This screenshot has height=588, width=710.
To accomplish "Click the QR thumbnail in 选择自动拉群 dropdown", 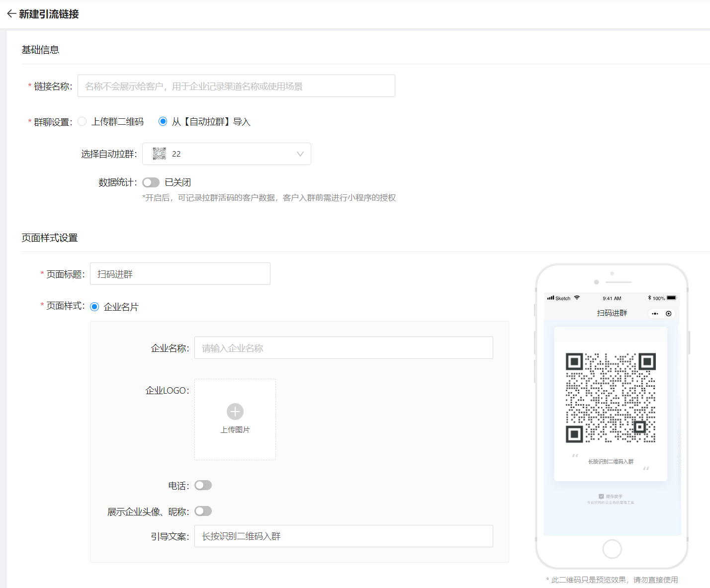I will tap(159, 154).
